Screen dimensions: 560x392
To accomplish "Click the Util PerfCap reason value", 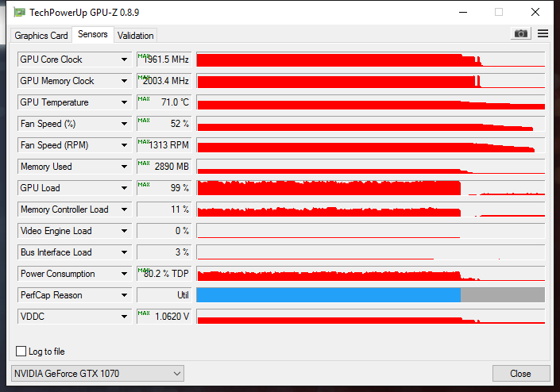I will [x=164, y=295].
